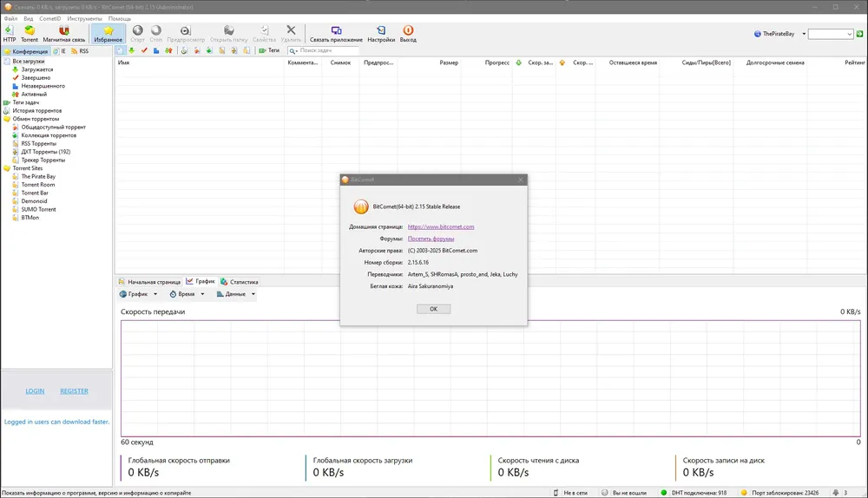The image size is (868, 498).
Task: Click OK in the BitComet about dialog
Action: tap(433, 309)
